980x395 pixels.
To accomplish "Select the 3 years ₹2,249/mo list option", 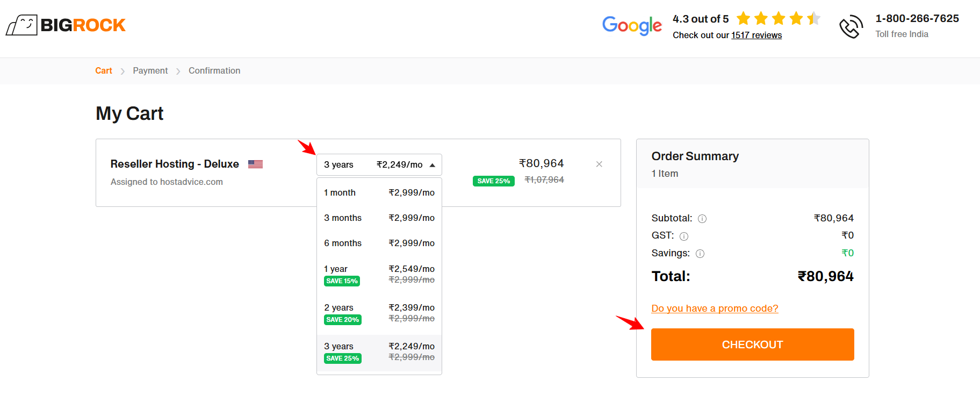I will [379, 353].
